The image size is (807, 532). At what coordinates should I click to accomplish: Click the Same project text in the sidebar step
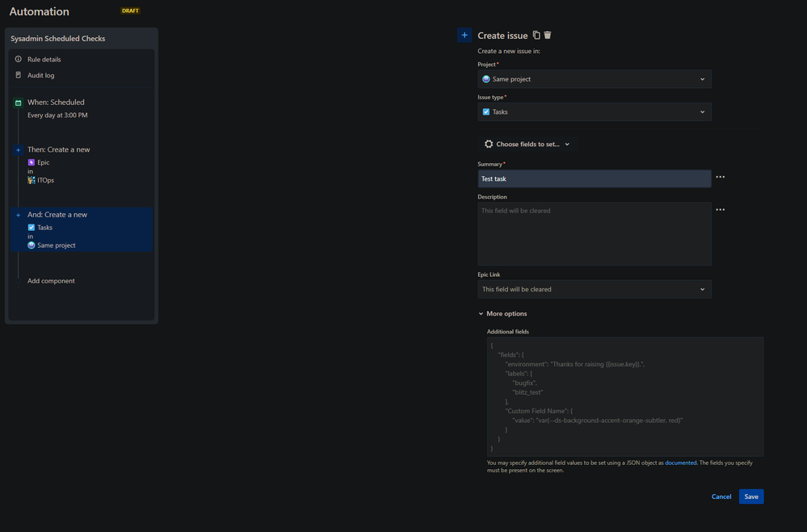click(x=56, y=245)
